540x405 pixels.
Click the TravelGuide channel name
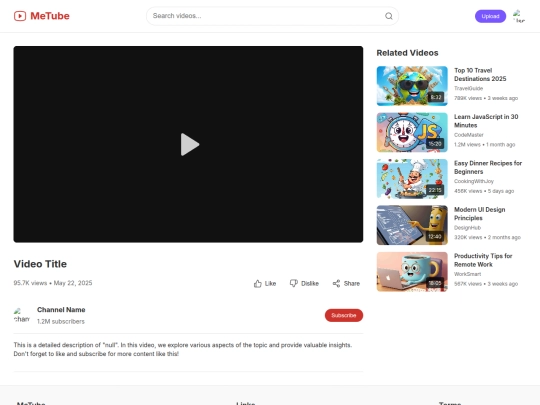coord(468,89)
